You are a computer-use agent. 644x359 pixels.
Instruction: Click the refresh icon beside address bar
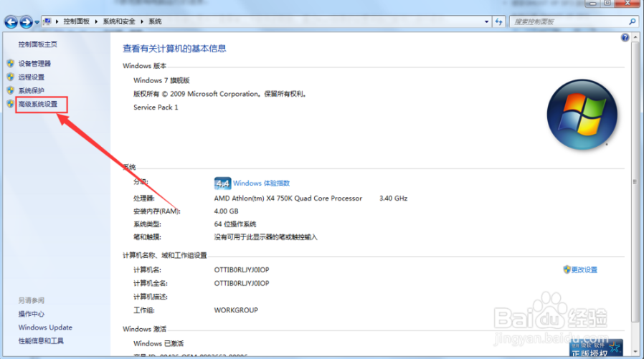point(499,21)
